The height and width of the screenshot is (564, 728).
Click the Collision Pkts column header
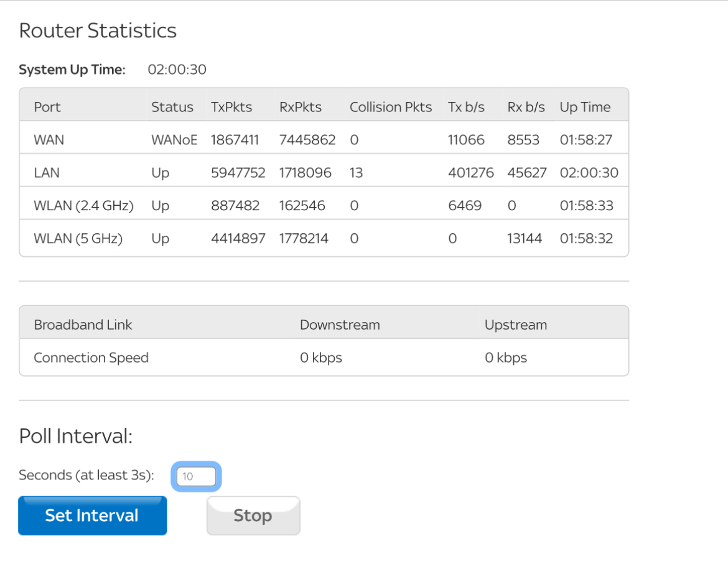tap(390, 107)
